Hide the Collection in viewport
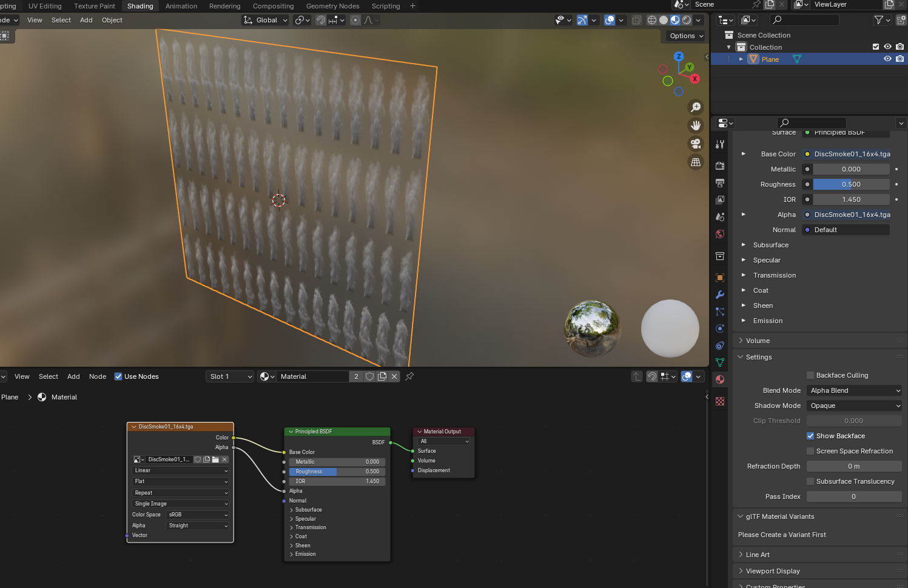Screen dimensions: 908x588 (887, 47)
